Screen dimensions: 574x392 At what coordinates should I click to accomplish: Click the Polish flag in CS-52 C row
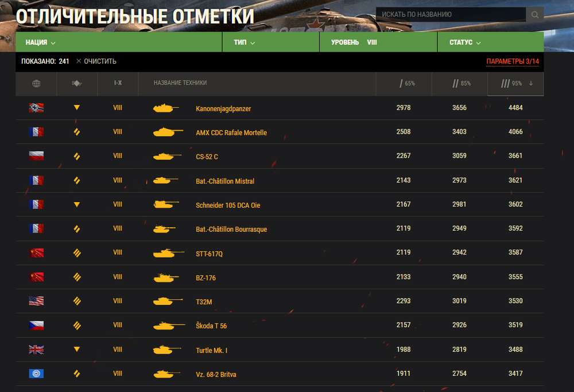pyautogui.click(x=36, y=156)
